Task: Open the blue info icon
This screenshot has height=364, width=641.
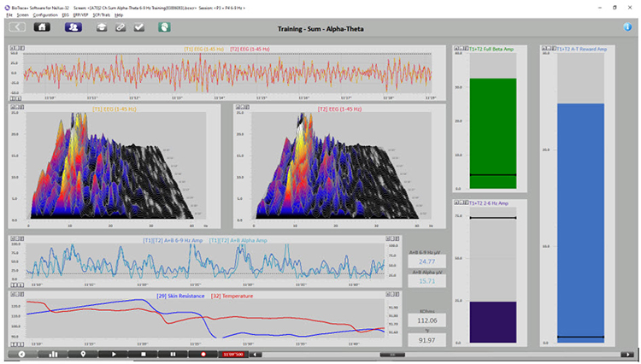Action: coord(627,27)
